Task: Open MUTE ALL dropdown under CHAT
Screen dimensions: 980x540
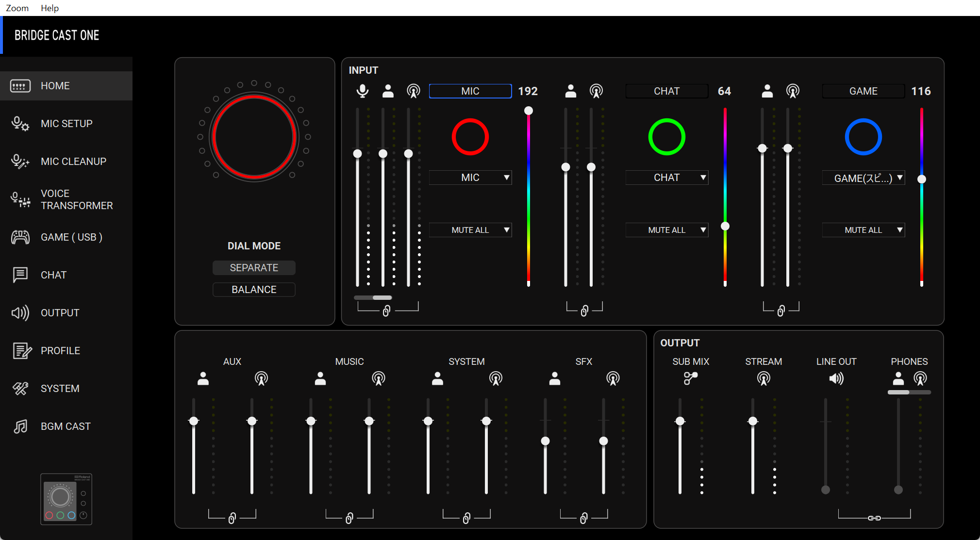Action: click(667, 230)
